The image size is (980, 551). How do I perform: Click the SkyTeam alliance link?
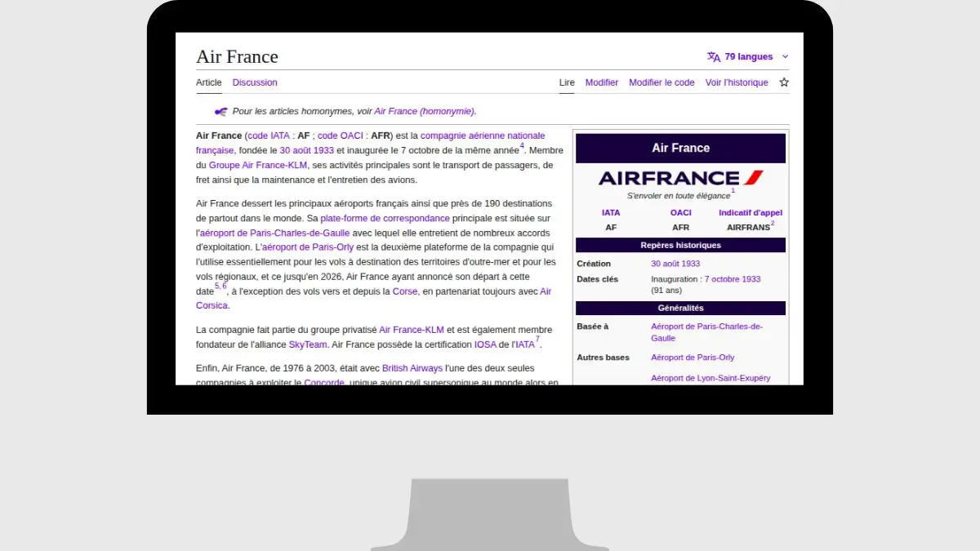tap(308, 344)
